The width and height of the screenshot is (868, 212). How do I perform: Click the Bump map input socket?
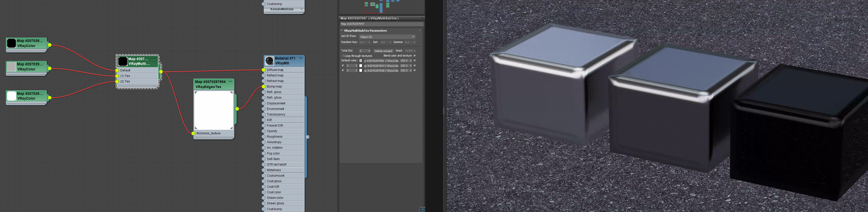point(264,87)
